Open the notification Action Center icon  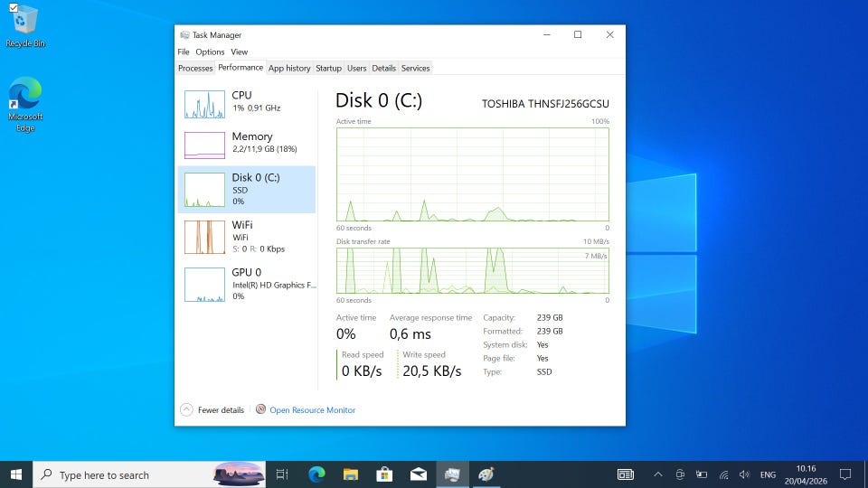coord(845,474)
